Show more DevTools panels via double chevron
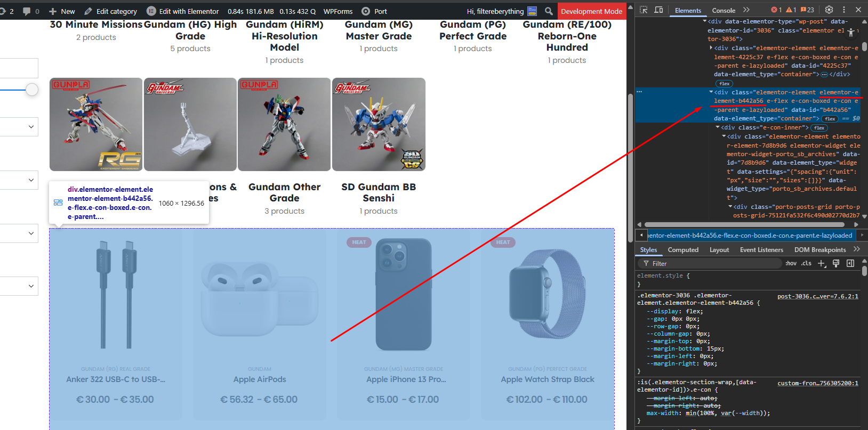This screenshot has height=430, width=868. click(x=746, y=10)
